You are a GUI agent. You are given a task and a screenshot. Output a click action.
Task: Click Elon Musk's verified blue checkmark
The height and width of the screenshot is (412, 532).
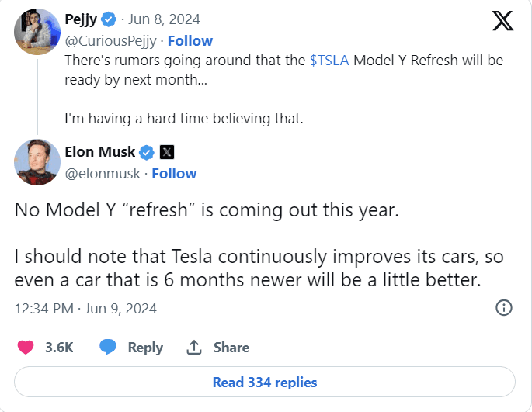(x=145, y=152)
